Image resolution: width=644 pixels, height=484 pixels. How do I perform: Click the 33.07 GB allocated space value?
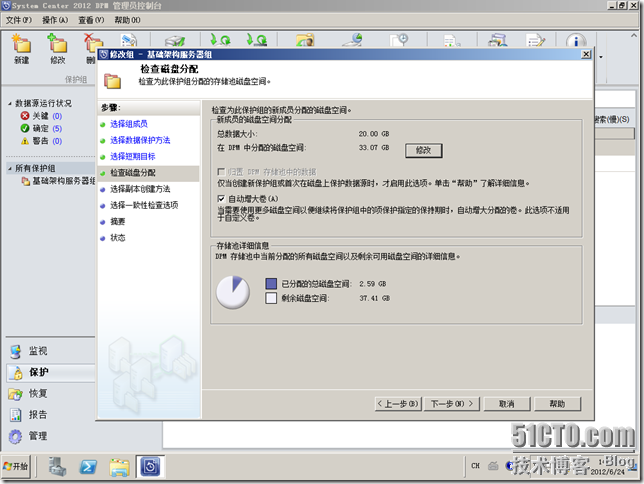pos(374,148)
